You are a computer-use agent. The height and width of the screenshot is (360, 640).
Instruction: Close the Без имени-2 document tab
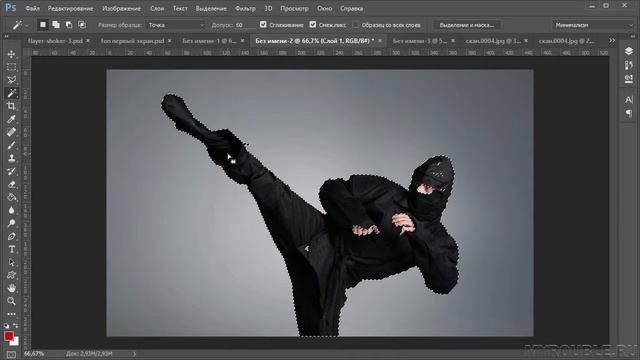pyautogui.click(x=380, y=41)
